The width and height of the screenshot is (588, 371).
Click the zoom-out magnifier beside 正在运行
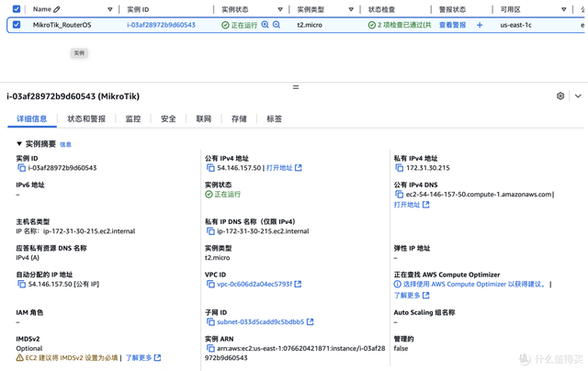pos(277,25)
